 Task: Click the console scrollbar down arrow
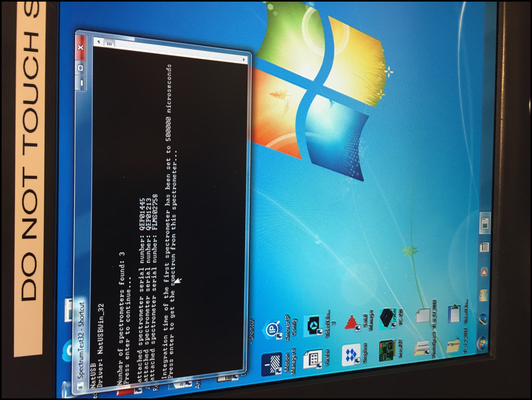[x=244, y=59]
